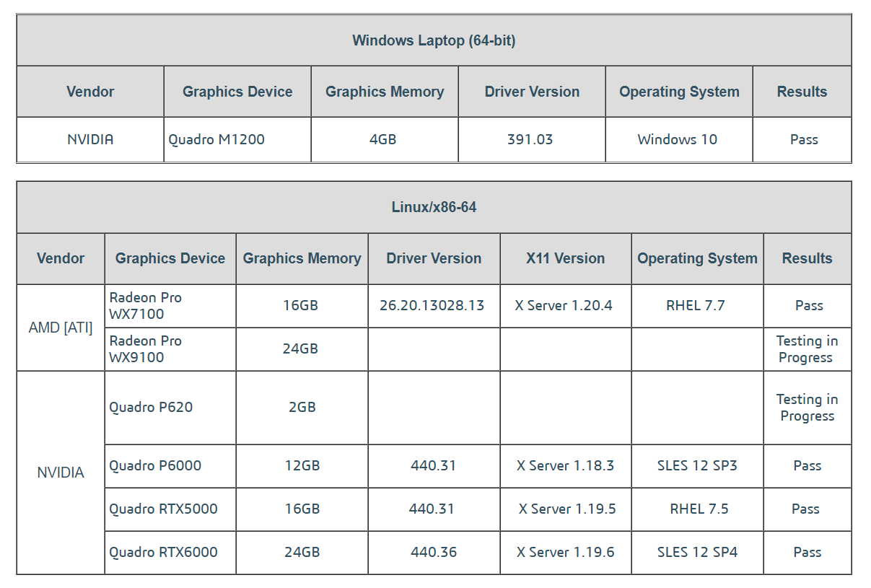Select the RHEL 7.5 operating system cell
The width and height of the screenshot is (871, 588).
[697, 509]
